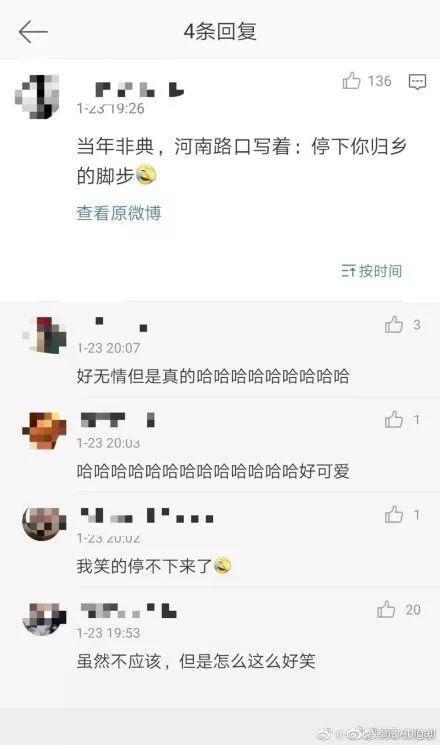Toggle sort order 按时间
Viewport: 440px width, 745px height.
[371, 271]
